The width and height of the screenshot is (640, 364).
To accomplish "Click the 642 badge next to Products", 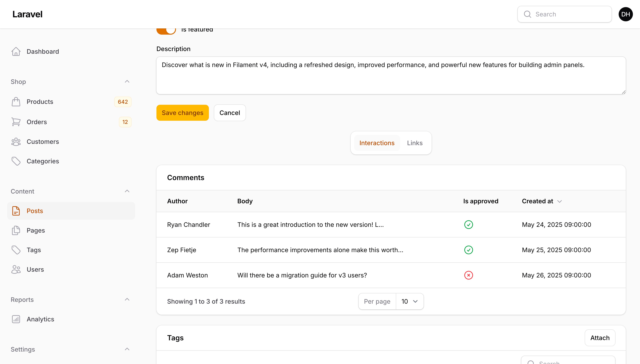I will tap(123, 102).
